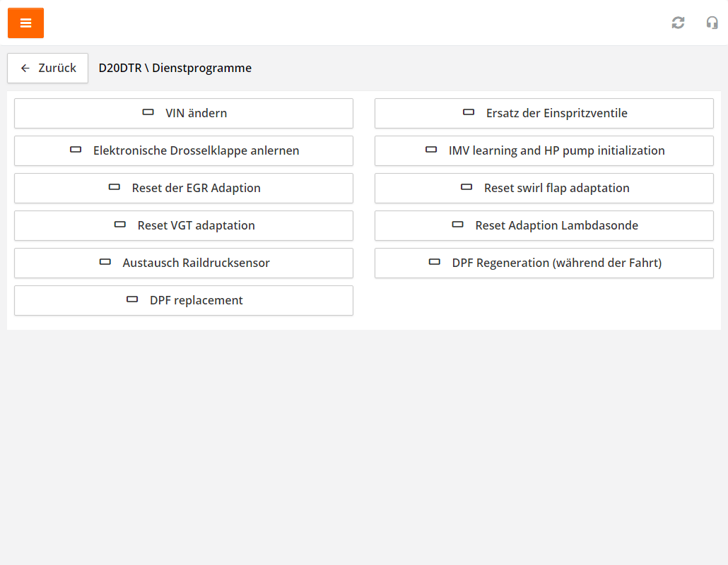728x565 pixels.
Task: Click the icon beside Ersatz der Einspritzventile
Action: click(469, 112)
